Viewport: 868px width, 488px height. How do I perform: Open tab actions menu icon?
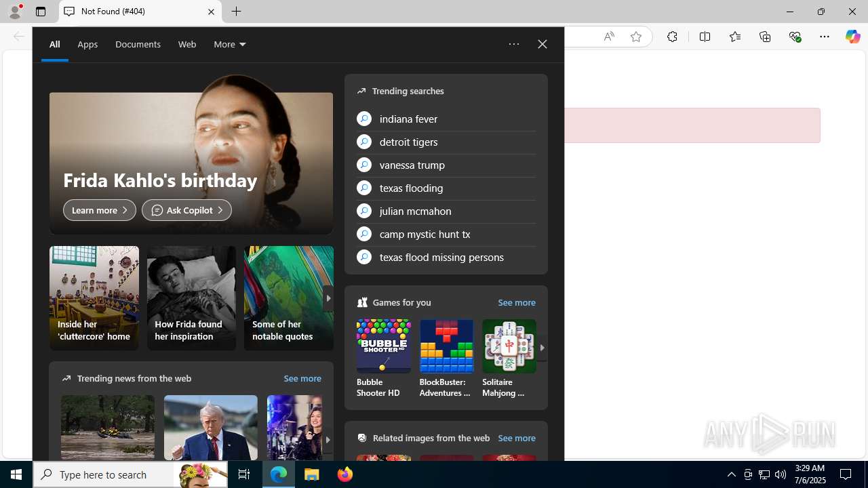click(x=41, y=12)
